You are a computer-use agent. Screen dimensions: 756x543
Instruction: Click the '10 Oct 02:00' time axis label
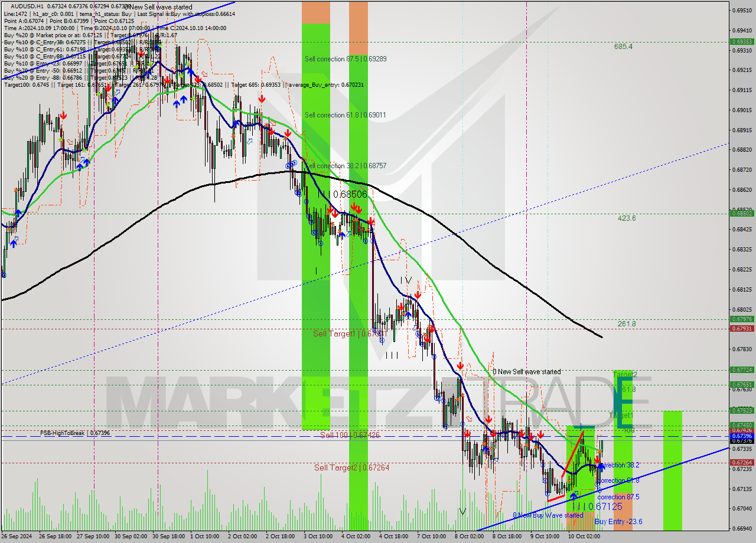pos(584,537)
